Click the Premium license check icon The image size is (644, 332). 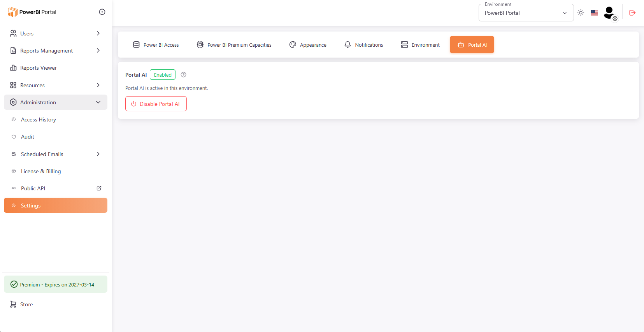14,285
